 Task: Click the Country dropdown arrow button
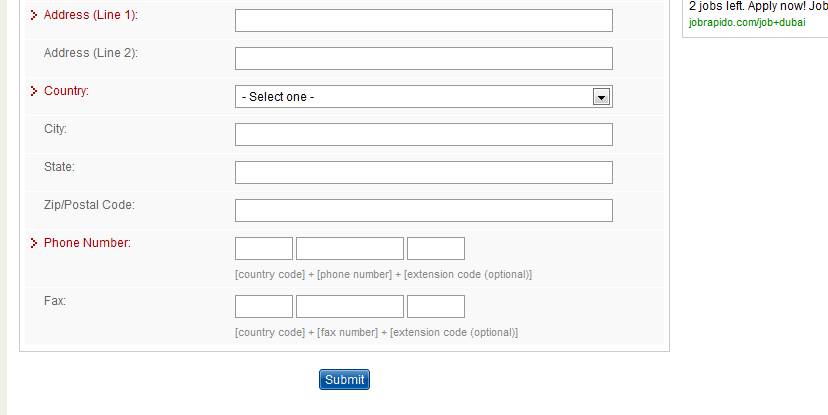tap(601, 97)
